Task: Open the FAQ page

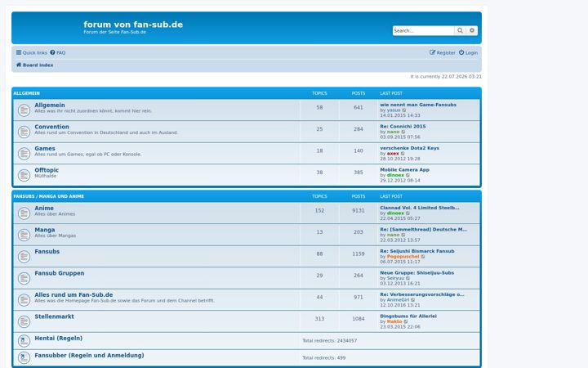Action: pos(58,52)
